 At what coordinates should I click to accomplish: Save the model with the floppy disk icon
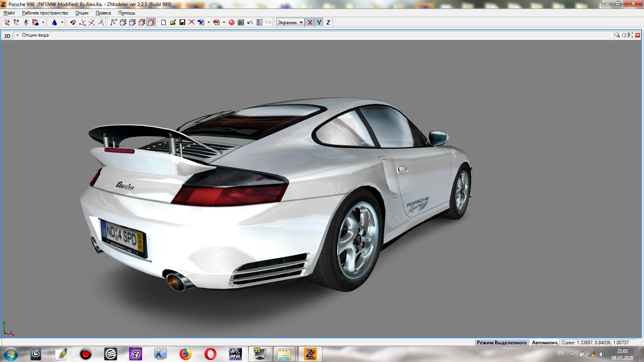tap(182, 23)
